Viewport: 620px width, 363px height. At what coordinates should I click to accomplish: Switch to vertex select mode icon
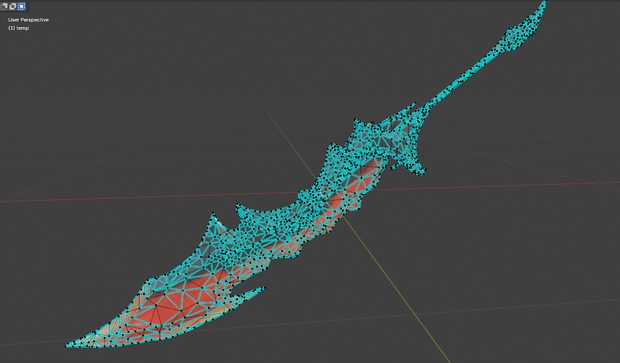tap(4, 6)
